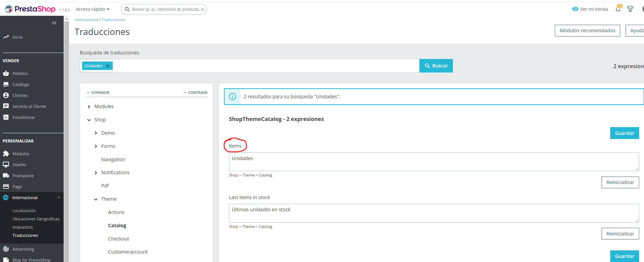Click the Clientes person icon
This screenshot has height=262, width=644.
tap(6, 95)
